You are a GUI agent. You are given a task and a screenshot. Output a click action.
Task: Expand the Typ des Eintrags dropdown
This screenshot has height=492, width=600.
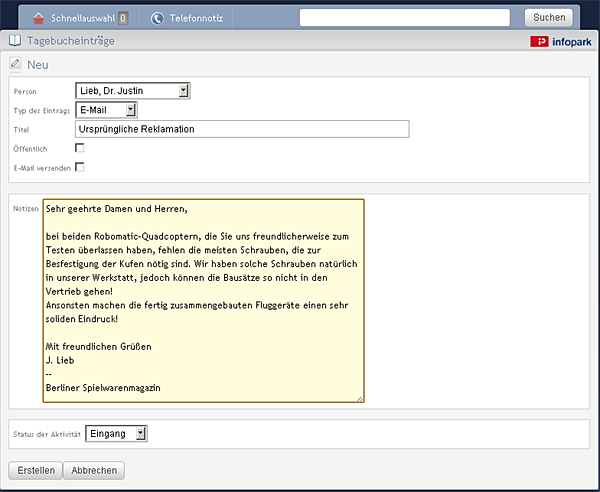click(x=106, y=110)
